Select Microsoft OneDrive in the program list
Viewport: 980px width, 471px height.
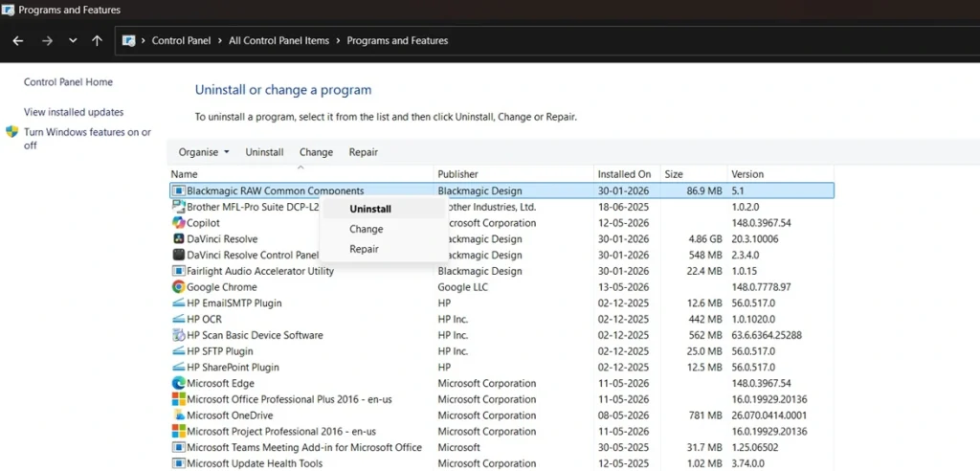point(230,415)
